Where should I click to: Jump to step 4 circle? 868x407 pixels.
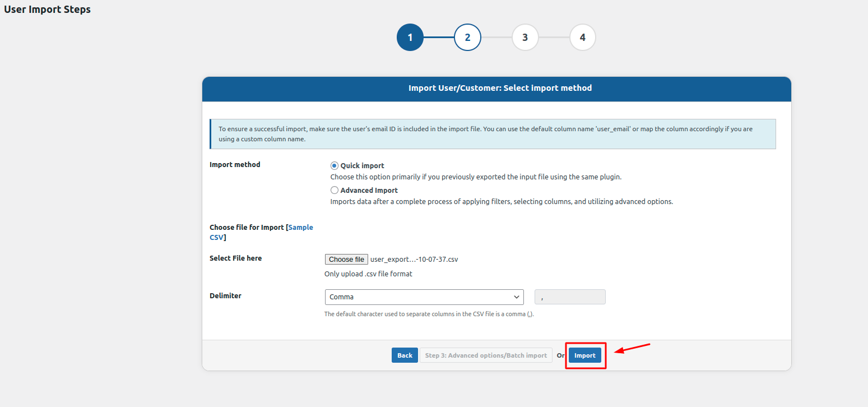pos(583,38)
